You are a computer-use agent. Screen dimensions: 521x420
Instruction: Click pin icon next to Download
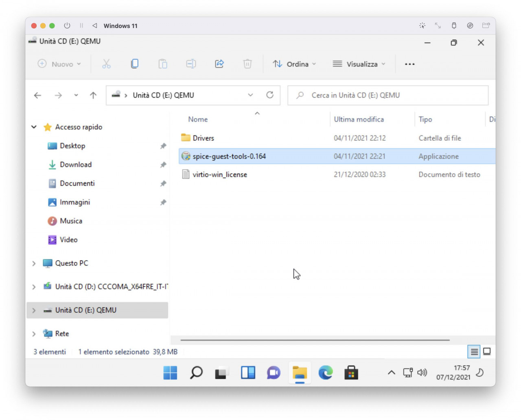pyautogui.click(x=163, y=165)
